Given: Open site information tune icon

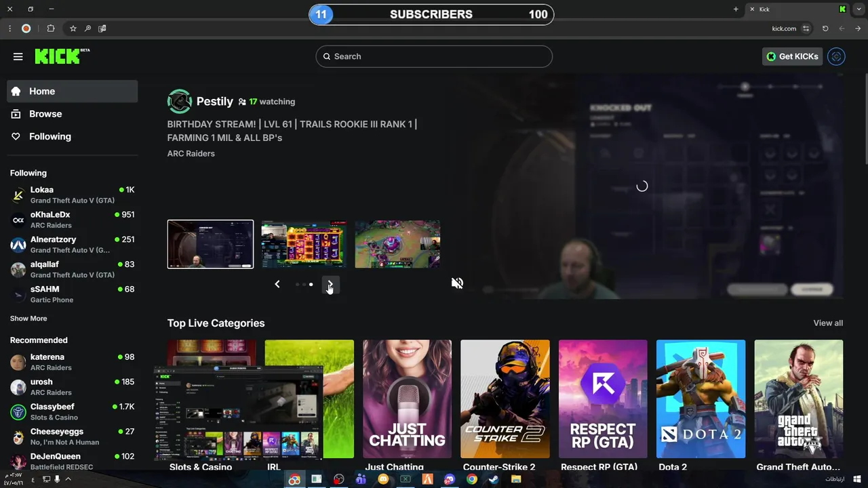Looking at the screenshot, I should pos(806,28).
